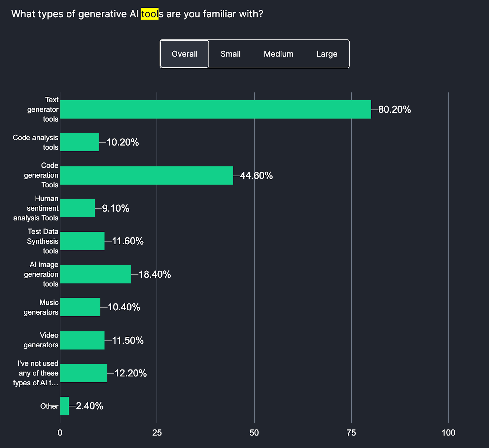Switch to the Medium company size tab
The width and height of the screenshot is (489, 448).
[278, 54]
